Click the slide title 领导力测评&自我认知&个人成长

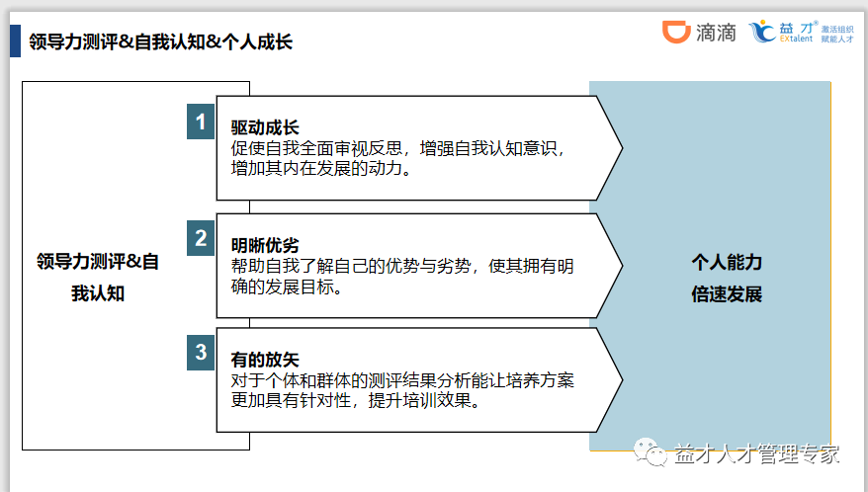(x=160, y=42)
